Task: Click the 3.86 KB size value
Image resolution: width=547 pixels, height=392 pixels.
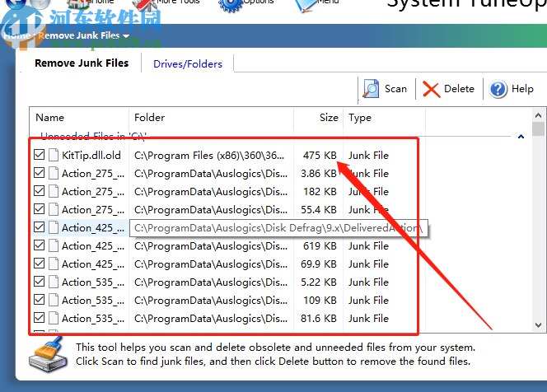Action: pos(319,173)
